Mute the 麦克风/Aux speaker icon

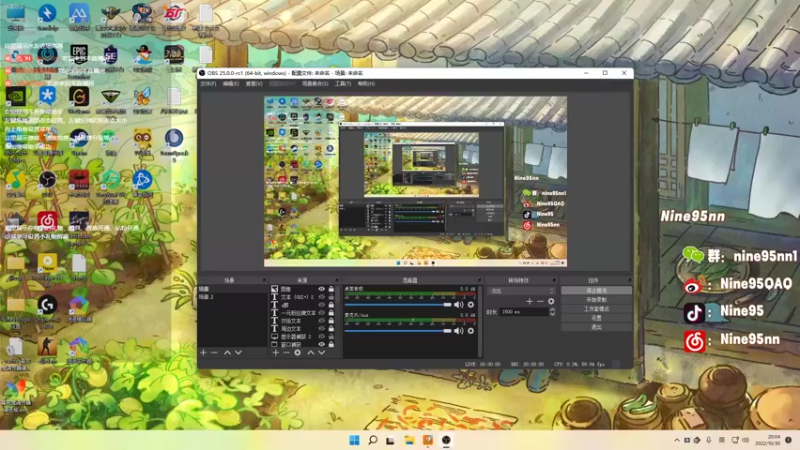point(459,331)
